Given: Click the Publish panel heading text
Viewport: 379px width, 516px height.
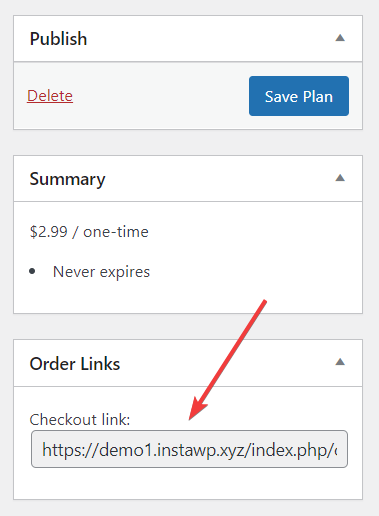Looking at the screenshot, I should (x=58, y=39).
